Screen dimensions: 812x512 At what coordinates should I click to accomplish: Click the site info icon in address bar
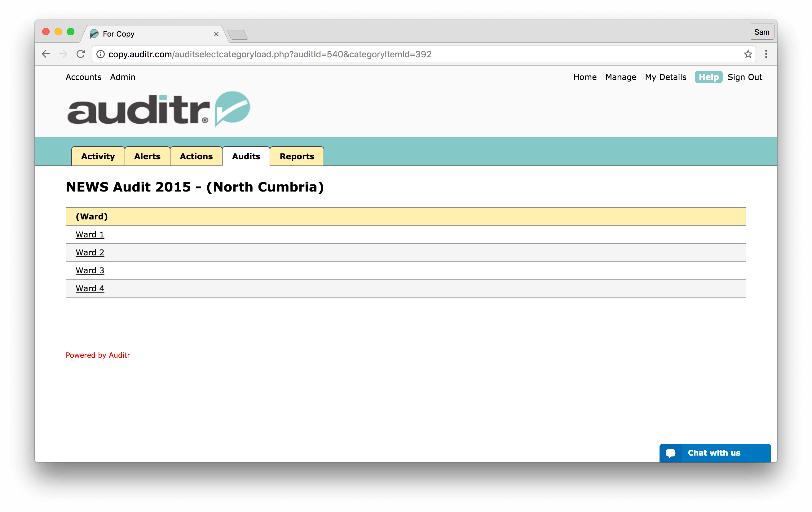pyautogui.click(x=100, y=54)
